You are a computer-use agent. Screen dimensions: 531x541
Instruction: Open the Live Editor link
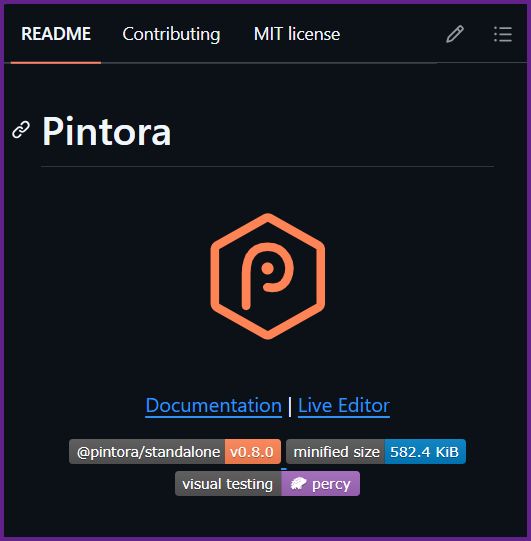[344, 405]
